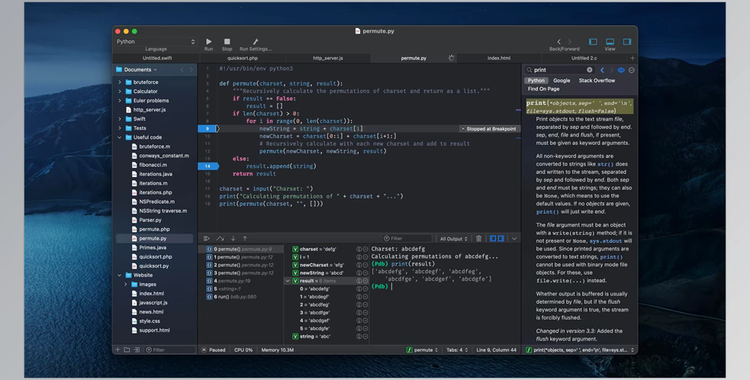Go to previous documentation result arrow
This screenshot has height=380, width=750.
(602, 70)
